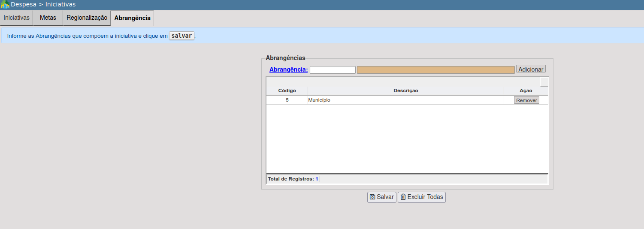Sort by the Código column header
Image resolution: width=644 pixels, height=229 pixels.
[x=287, y=90]
